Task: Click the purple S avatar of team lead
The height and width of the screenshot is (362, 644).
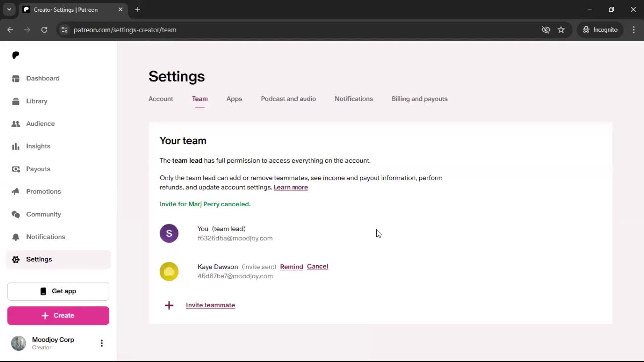Action: coord(169,233)
